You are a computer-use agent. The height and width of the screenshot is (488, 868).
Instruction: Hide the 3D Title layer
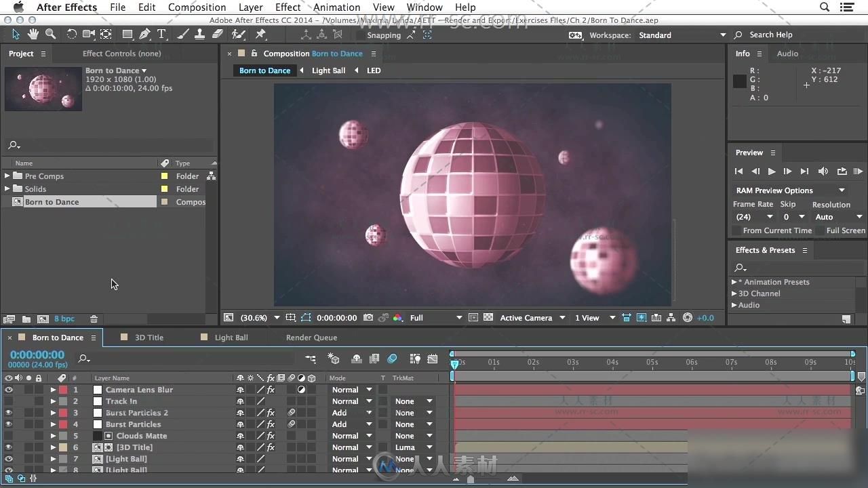pos(8,447)
